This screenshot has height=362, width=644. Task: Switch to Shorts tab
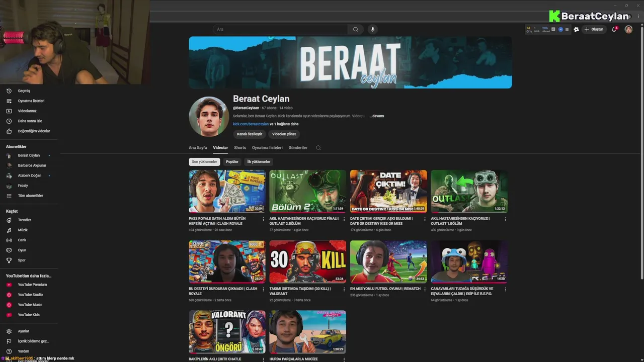tap(240, 148)
